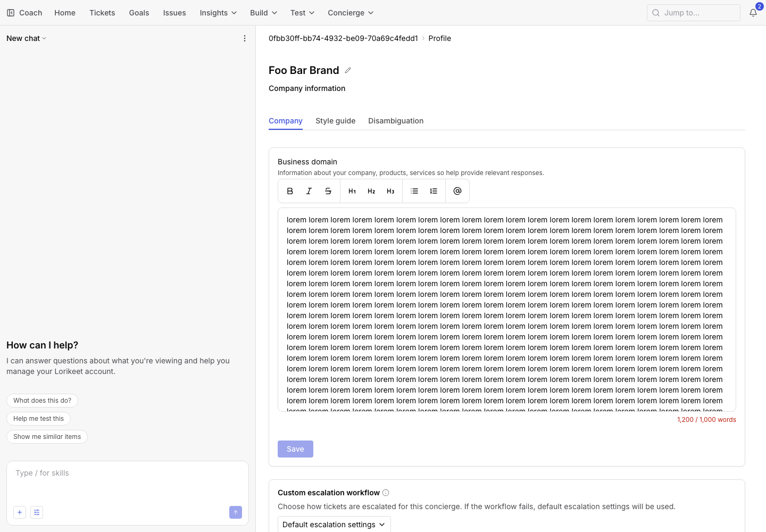The height and width of the screenshot is (532, 766).
Task: Choose the 'Show me similar items' suggestion
Action: pos(47,437)
